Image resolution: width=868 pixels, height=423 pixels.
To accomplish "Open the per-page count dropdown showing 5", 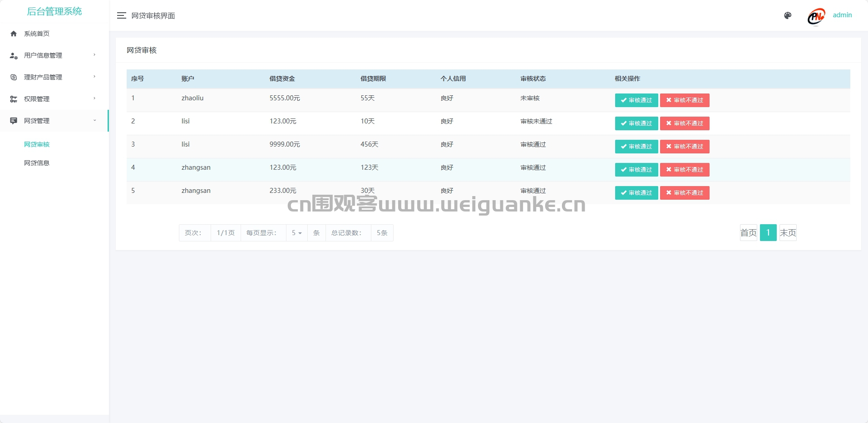I will [296, 233].
